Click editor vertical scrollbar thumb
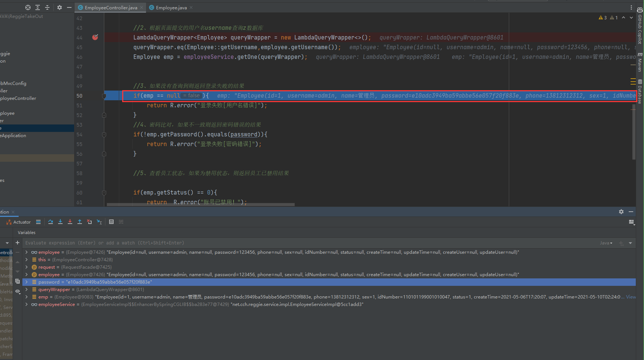Image resolution: width=644 pixels, height=360 pixels. [x=634, y=131]
